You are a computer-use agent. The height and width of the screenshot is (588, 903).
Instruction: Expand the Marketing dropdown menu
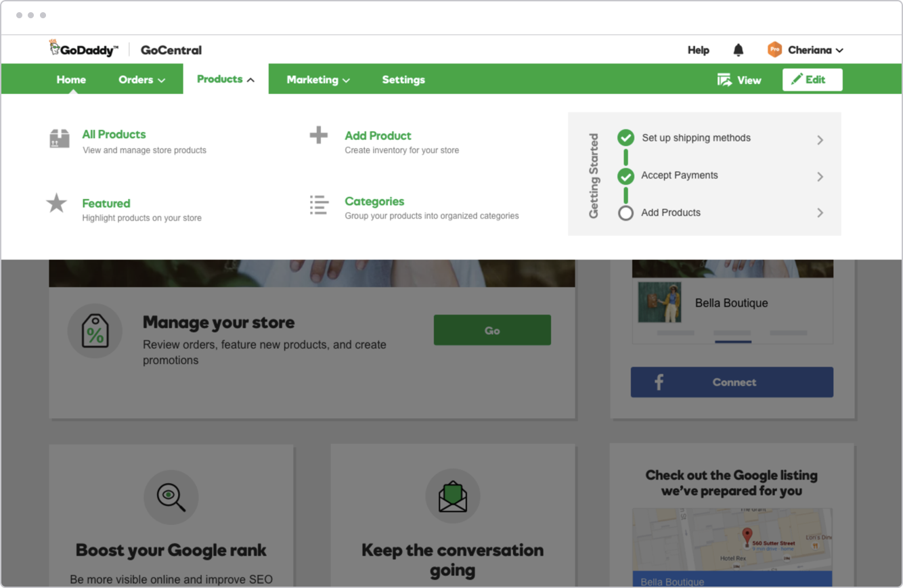318,80
